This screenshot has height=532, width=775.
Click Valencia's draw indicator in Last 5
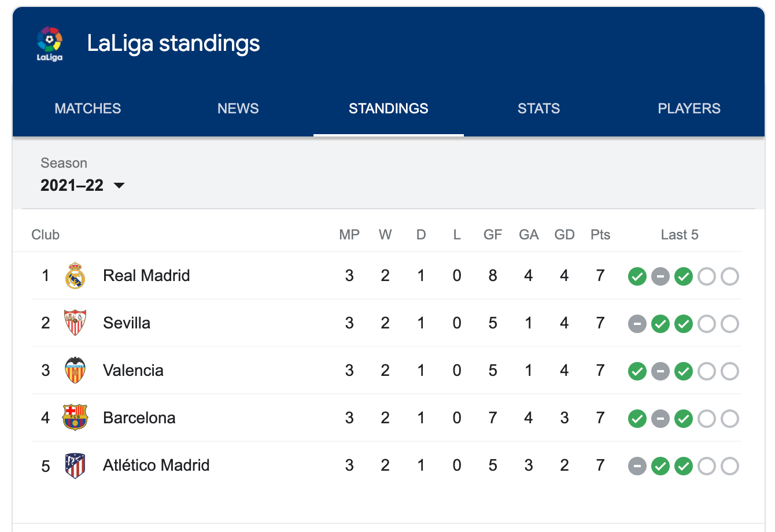coord(660,371)
